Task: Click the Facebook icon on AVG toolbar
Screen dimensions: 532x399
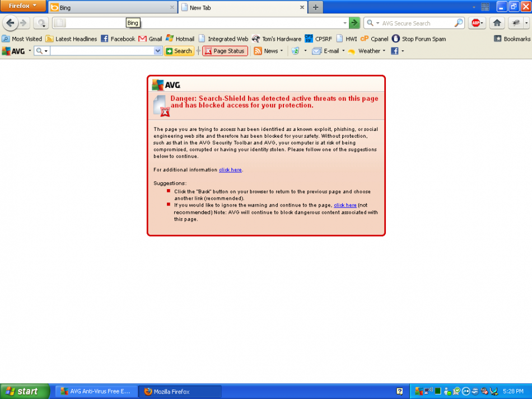Action: [x=395, y=51]
